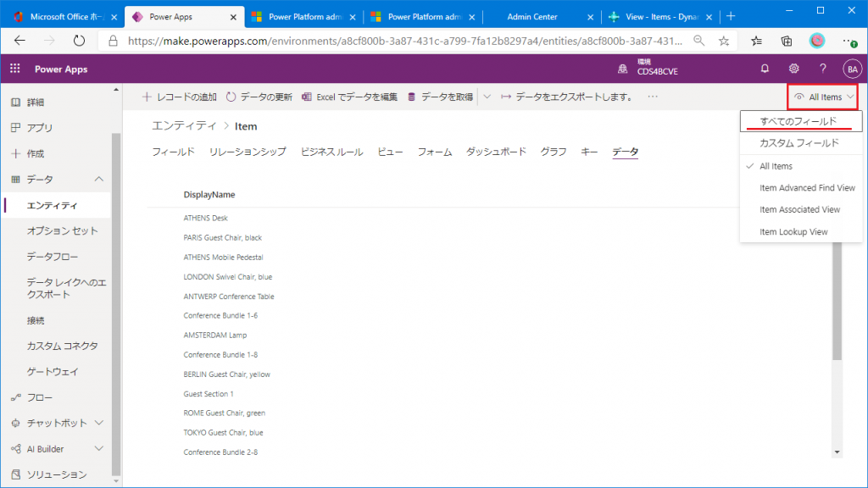Image resolution: width=868 pixels, height=488 pixels.
Task: Select the ATHENS Desk record
Action: [205, 218]
